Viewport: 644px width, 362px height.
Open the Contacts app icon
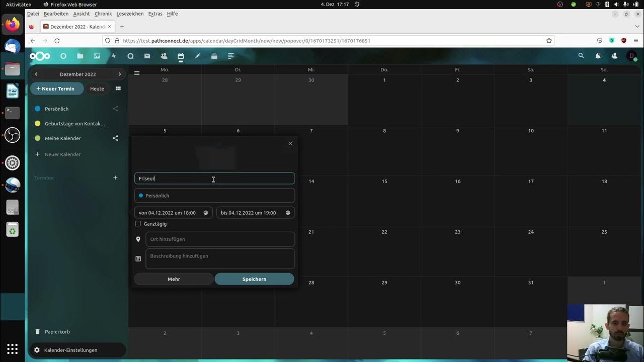pyautogui.click(x=164, y=56)
